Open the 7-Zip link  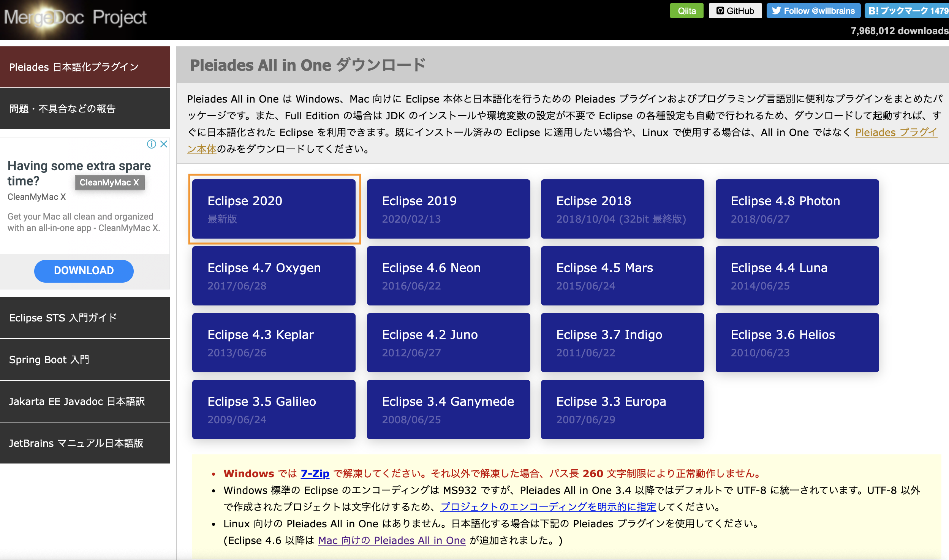coord(315,473)
